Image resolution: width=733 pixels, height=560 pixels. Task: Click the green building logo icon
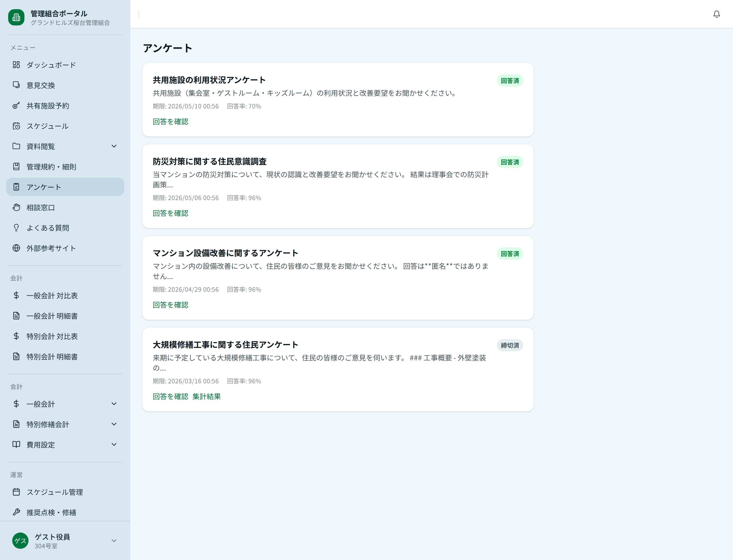coord(16,17)
